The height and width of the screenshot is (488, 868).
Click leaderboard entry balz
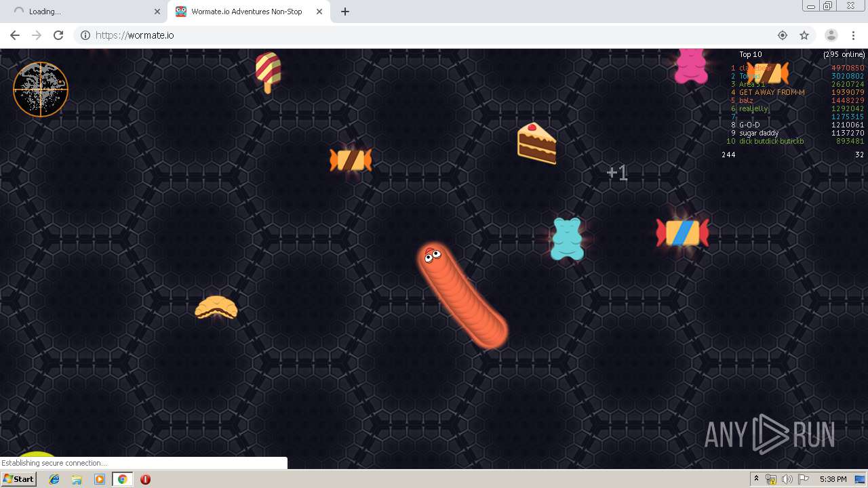(746, 100)
